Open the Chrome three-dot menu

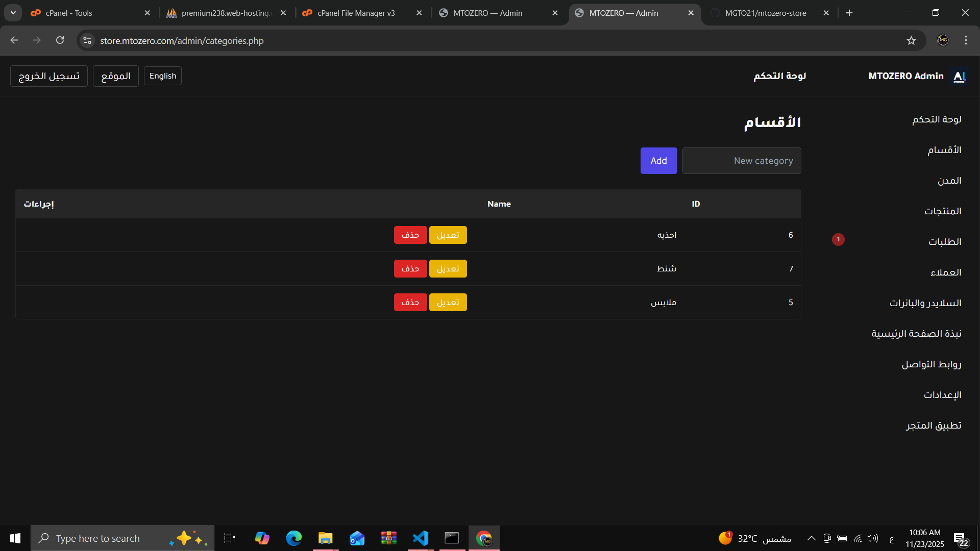966,40
